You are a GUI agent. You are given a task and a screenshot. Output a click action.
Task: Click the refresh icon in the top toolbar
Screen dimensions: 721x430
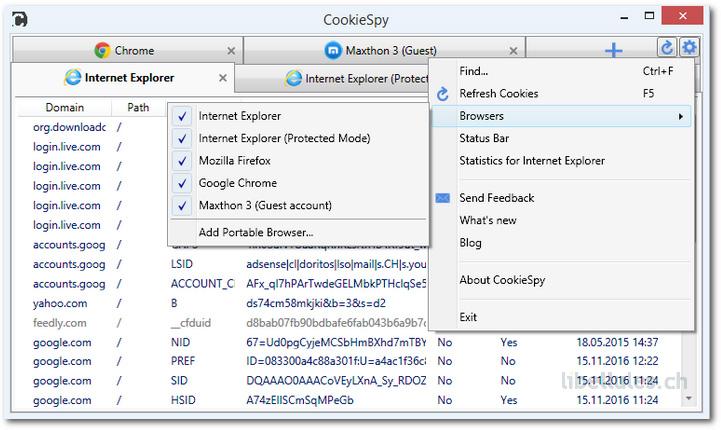click(667, 48)
